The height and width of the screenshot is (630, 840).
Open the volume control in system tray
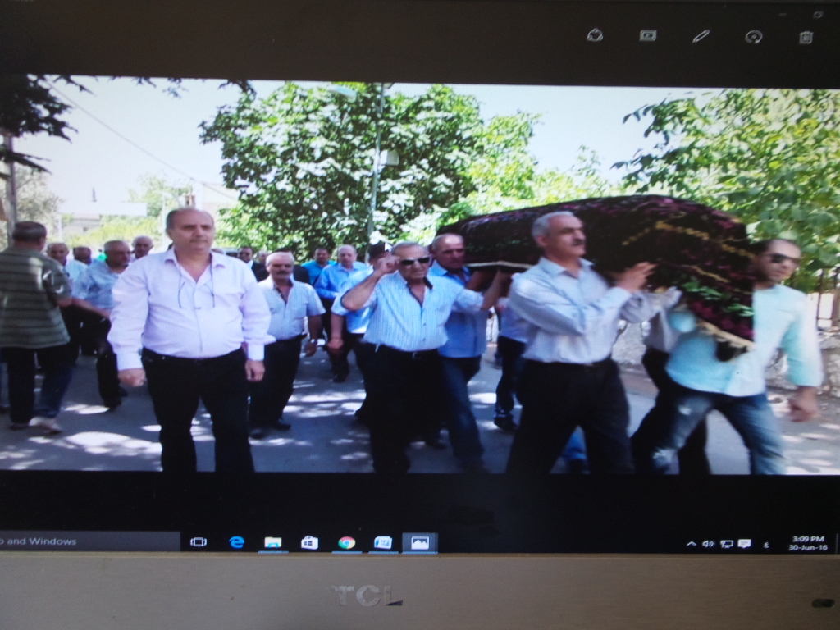[708, 544]
